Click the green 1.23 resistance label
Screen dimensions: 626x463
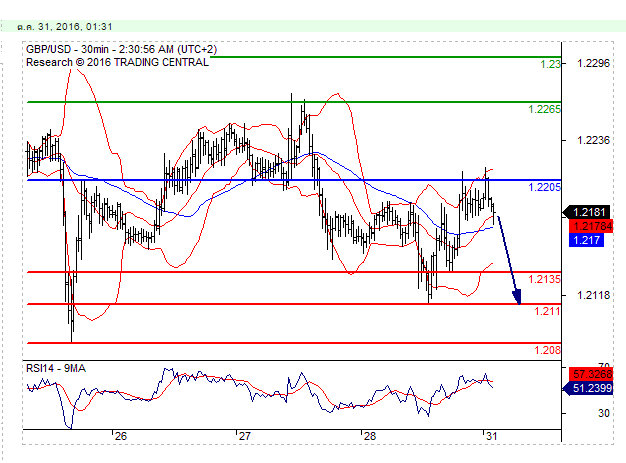click(550, 64)
